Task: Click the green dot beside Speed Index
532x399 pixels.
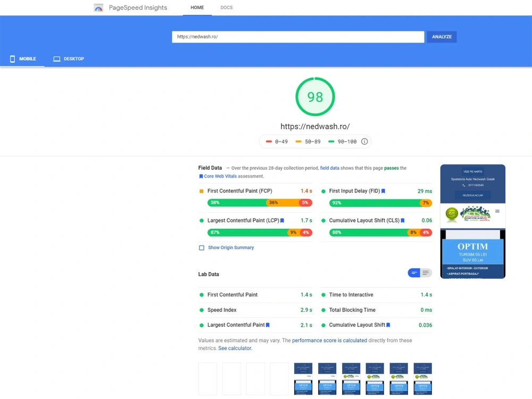Action: pos(202,310)
